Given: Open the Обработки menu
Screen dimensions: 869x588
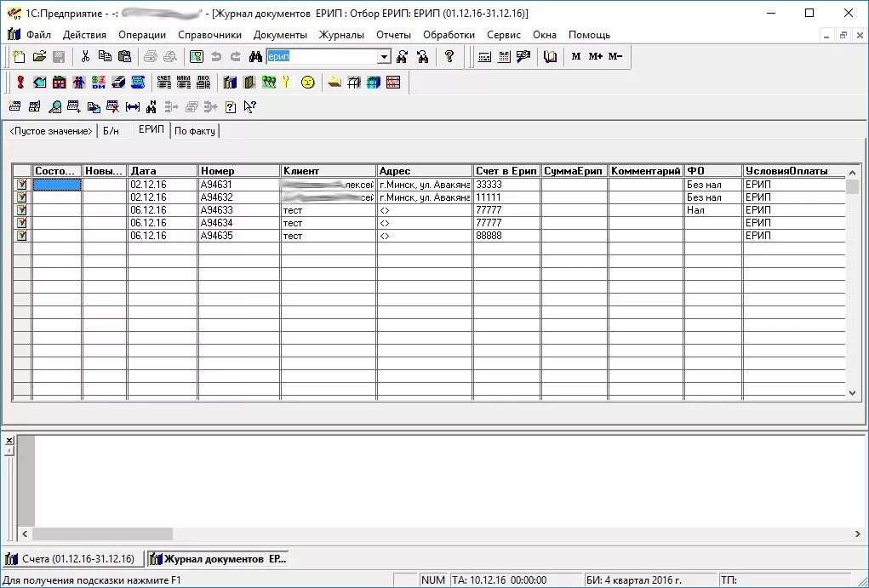Looking at the screenshot, I should pyautogui.click(x=449, y=35).
